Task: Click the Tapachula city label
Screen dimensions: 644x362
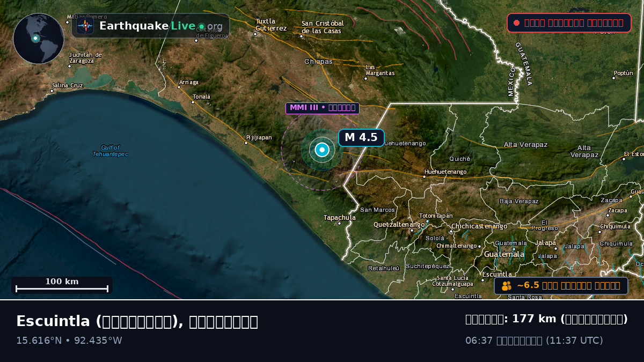Action: tap(340, 217)
